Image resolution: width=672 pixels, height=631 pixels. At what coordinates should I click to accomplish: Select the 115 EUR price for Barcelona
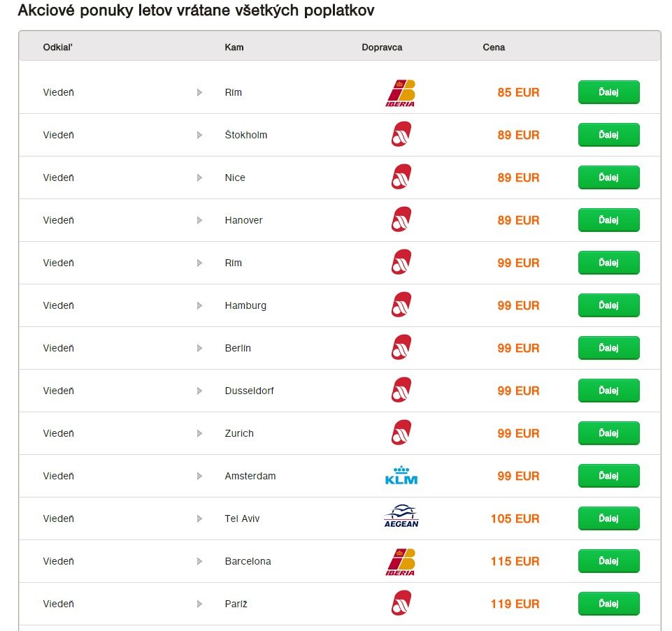[x=515, y=561]
